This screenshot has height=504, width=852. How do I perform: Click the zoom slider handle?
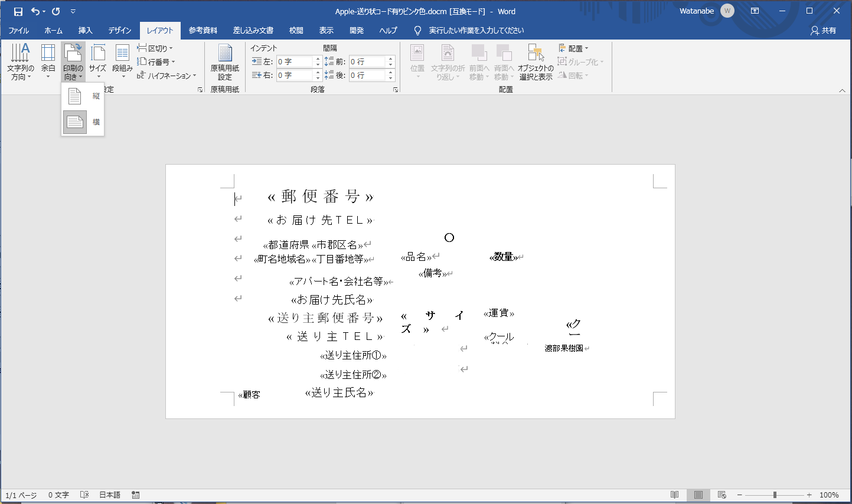tap(775, 495)
